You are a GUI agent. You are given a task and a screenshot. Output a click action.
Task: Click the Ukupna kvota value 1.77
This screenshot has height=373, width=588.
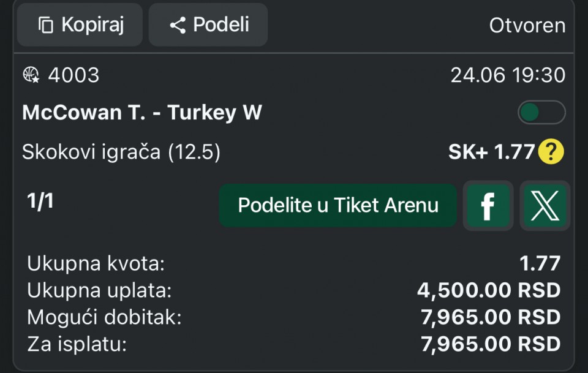(540, 263)
